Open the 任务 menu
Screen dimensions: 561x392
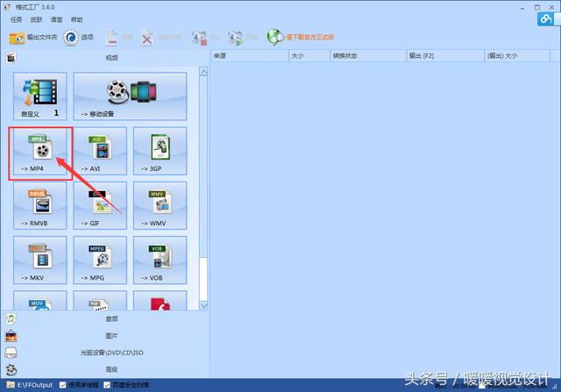(16, 19)
